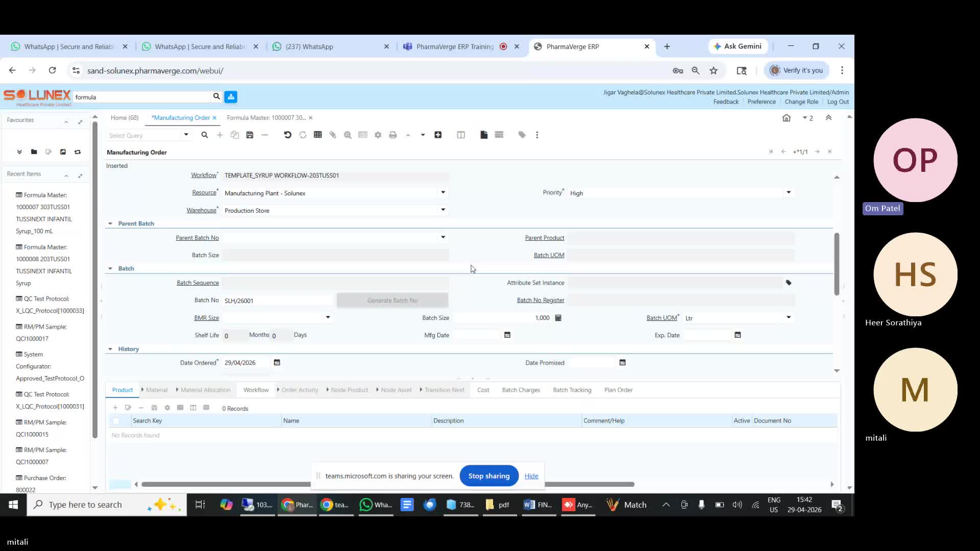This screenshot has height=551, width=980.
Task: Click the Report toolbar icon
Action: click(363, 135)
